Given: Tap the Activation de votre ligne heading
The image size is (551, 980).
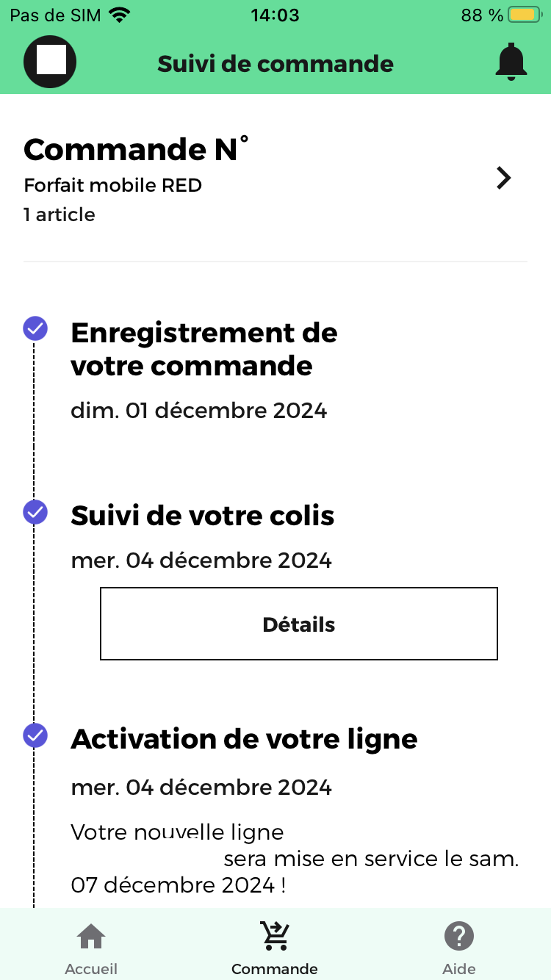Looking at the screenshot, I should pyautogui.click(x=244, y=738).
